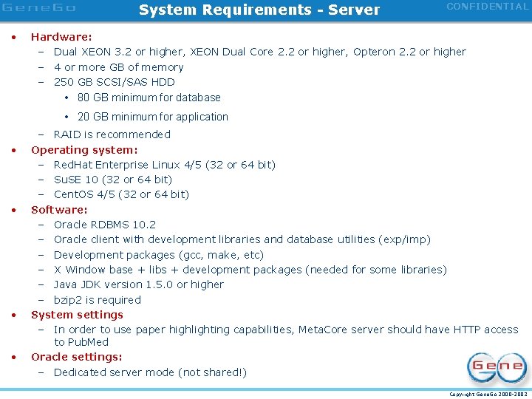Image resolution: width=532 pixels, height=399 pixels.
Task: Select 'Dedicated server mode (not shared!)'
Action: (x=150, y=372)
